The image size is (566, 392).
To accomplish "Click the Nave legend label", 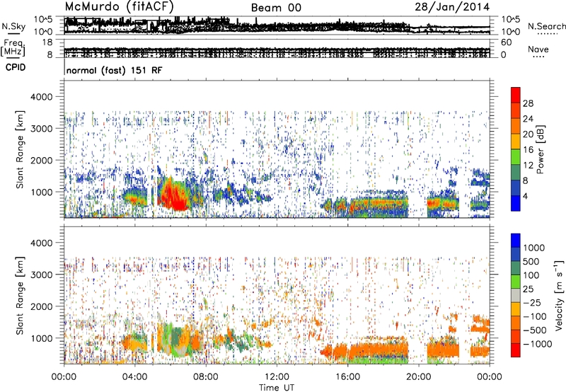I will coord(538,50).
